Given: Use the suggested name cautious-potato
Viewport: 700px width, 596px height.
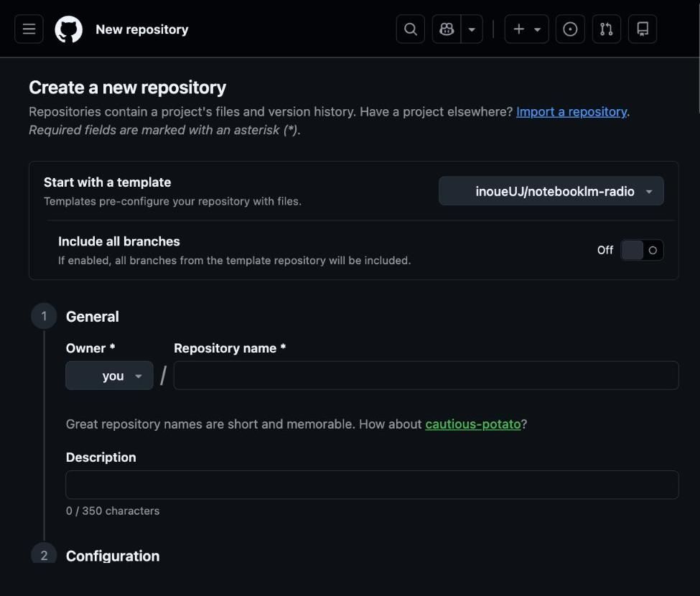Looking at the screenshot, I should click(x=472, y=424).
